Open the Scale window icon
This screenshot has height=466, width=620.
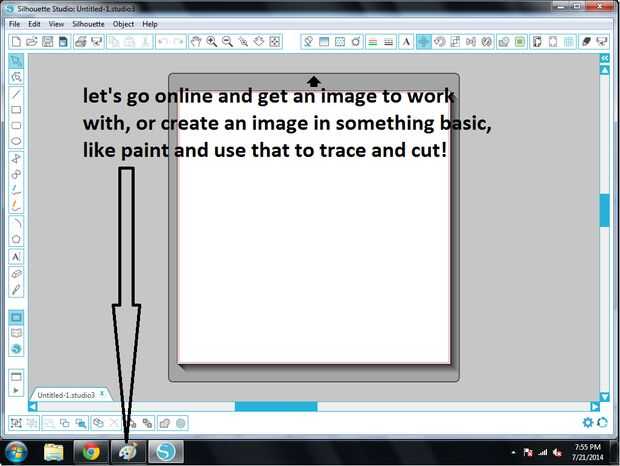click(x=455, y=42)
